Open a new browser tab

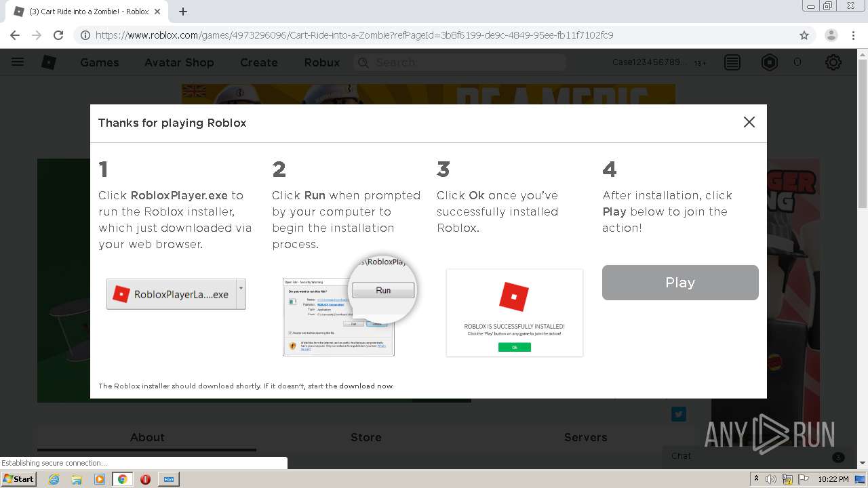point(183,12)
